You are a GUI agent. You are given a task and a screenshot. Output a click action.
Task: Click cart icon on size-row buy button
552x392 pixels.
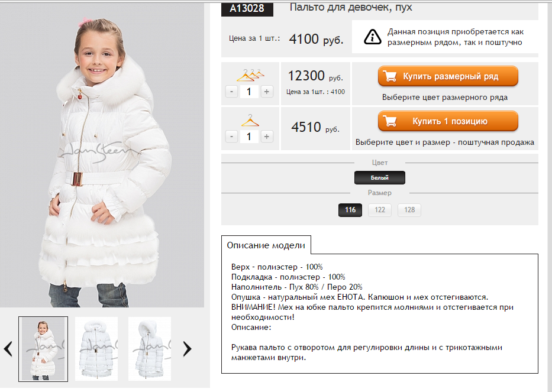[390, 76]
